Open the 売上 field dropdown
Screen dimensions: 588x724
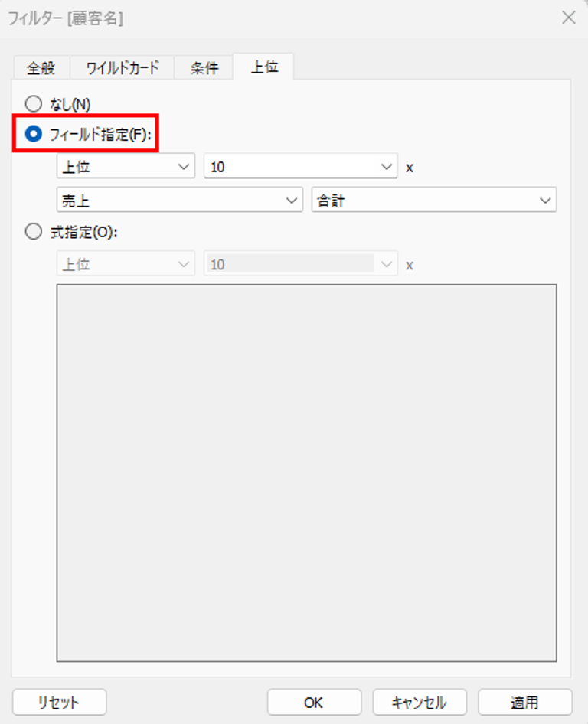pyautogui.click(x=180, y=200)
